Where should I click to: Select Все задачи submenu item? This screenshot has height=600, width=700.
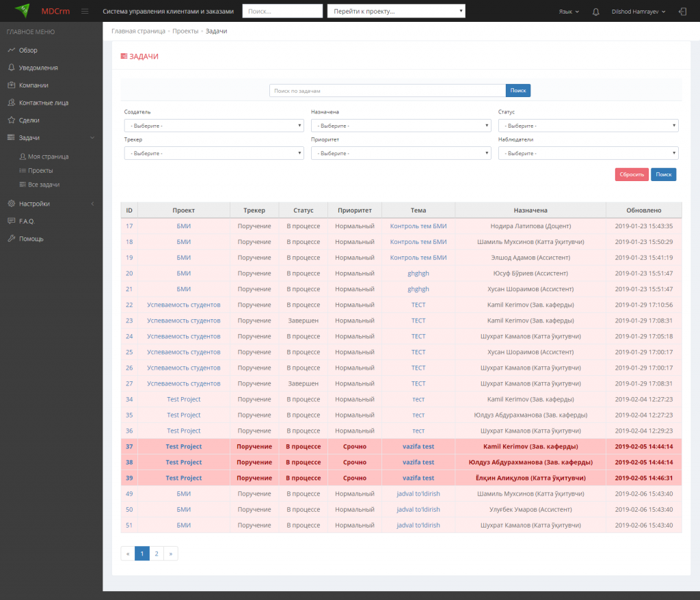[x=44, y=185]
